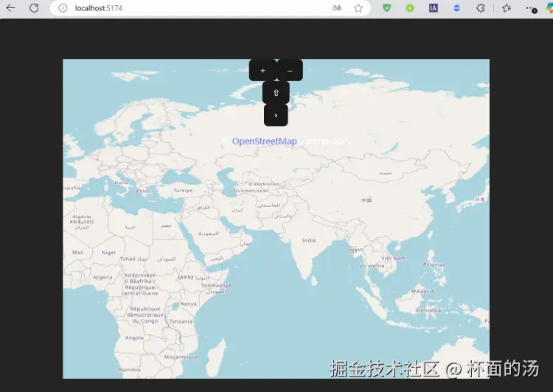
Task: Click the Algérie label on map
Action: coord(82,217)
